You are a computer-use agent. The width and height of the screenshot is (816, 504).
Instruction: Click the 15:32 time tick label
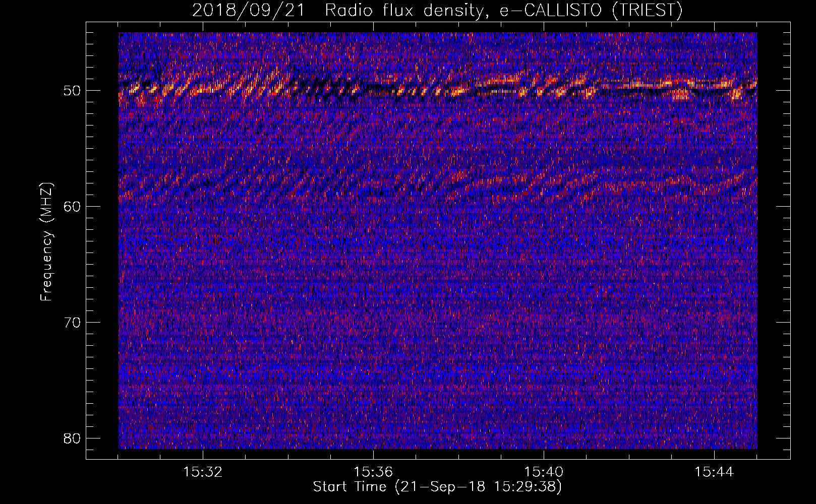click(203, 472)
